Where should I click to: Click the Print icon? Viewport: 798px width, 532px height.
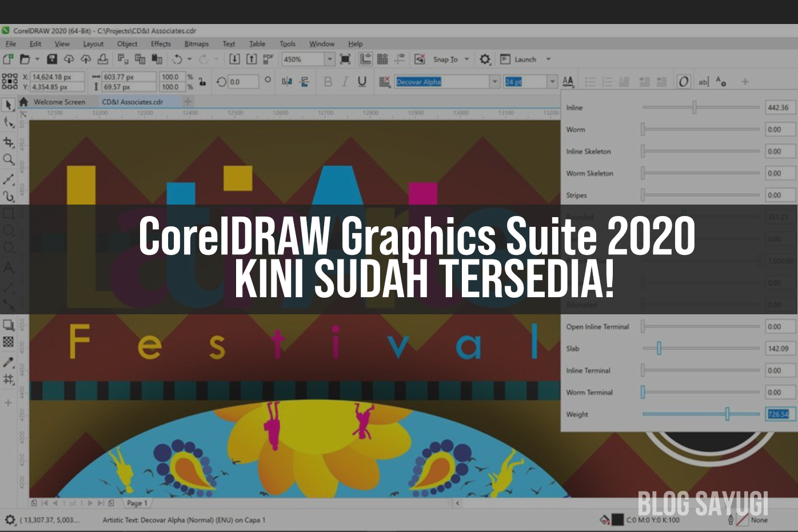[x=103, y=59]
